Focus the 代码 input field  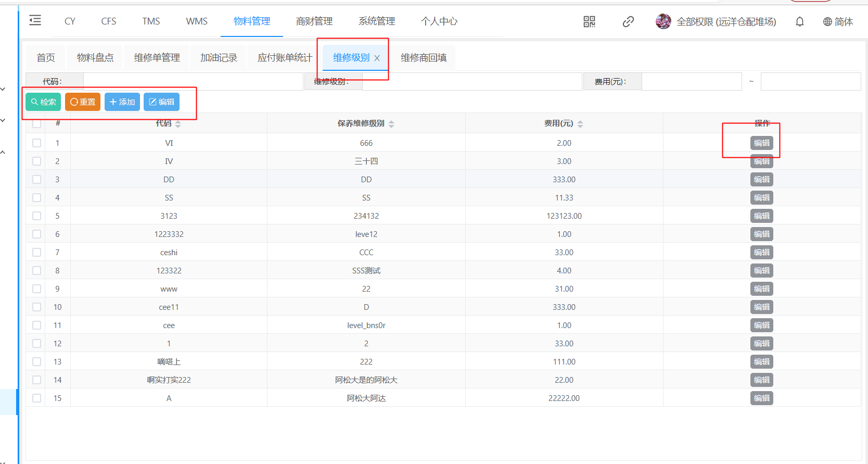193,82
